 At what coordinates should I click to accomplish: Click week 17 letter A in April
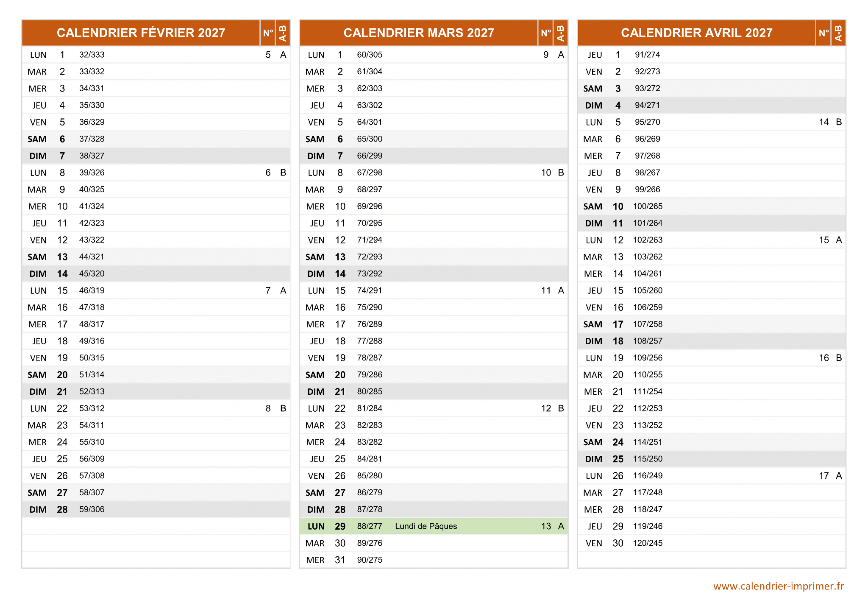tap(839, 476)
